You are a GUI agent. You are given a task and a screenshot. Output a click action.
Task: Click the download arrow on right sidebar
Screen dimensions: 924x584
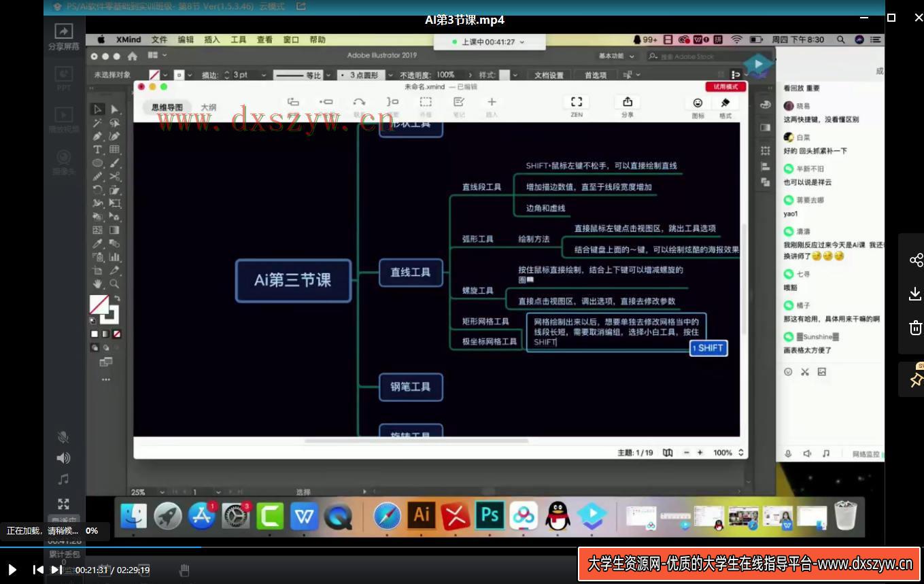915,294
